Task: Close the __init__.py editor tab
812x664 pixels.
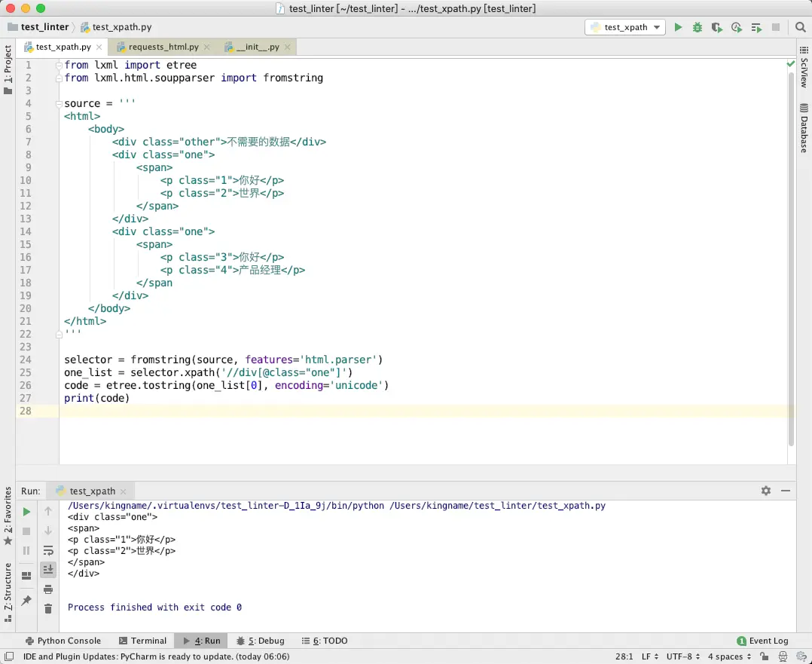Action: coord(288,47)
